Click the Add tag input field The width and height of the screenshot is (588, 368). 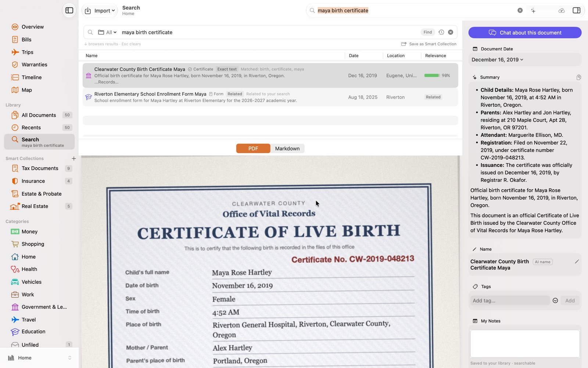(510, 301)
